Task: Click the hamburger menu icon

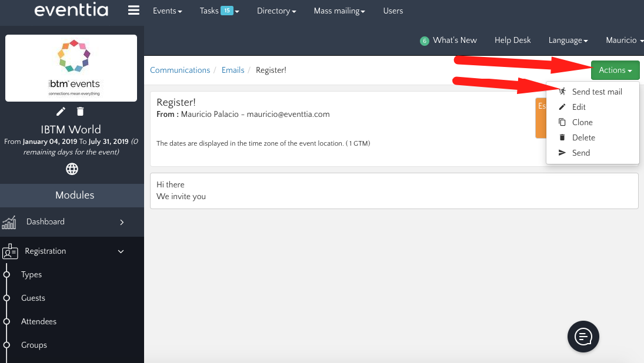Action: [x=134, y=11]
